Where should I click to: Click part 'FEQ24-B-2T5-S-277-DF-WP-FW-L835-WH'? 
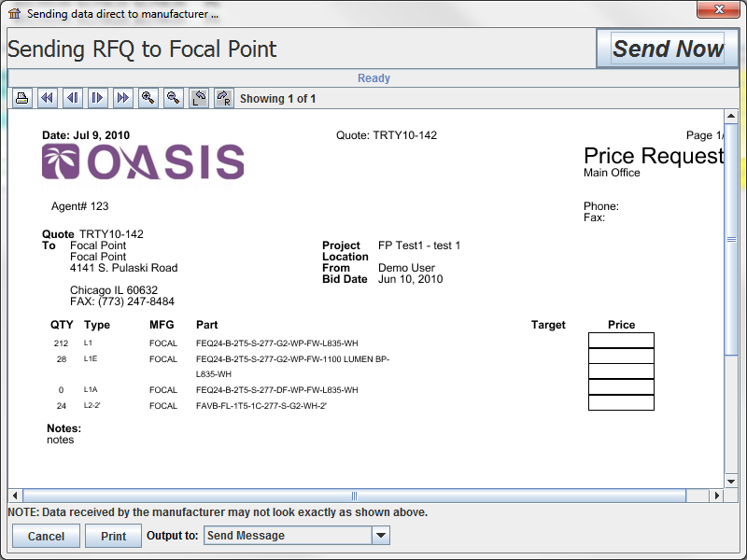[276, 390]
